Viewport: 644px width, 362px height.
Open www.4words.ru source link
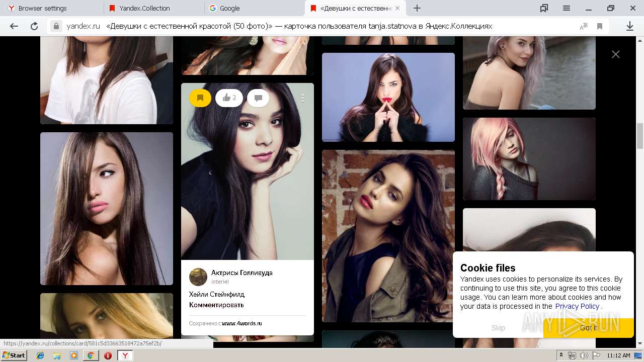242,323
